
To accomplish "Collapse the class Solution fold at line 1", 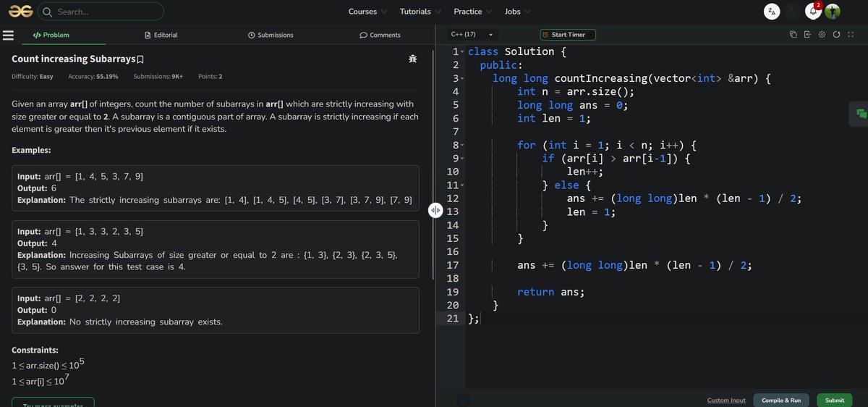I will pyautogui.click(x=463, y=51).
